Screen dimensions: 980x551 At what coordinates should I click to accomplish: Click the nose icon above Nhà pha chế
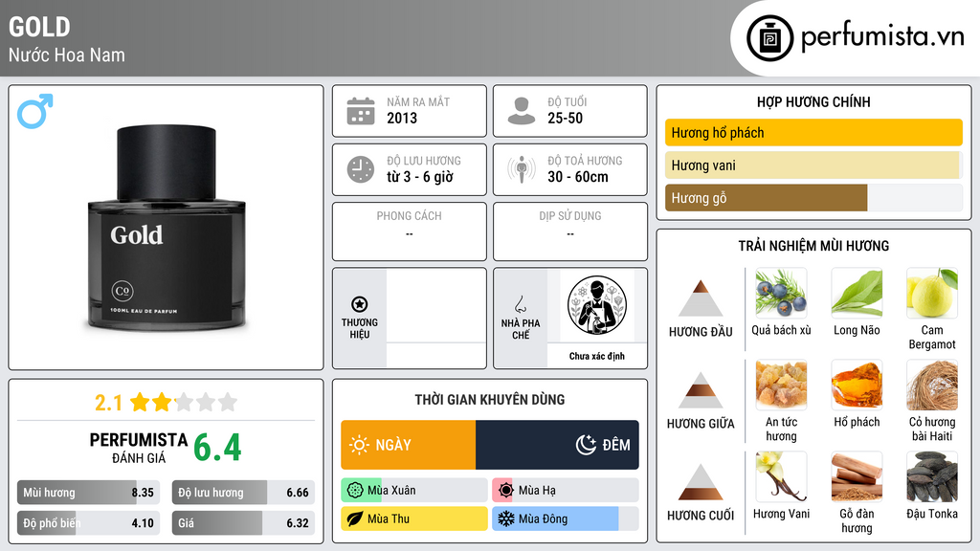[x=520, y=304]
